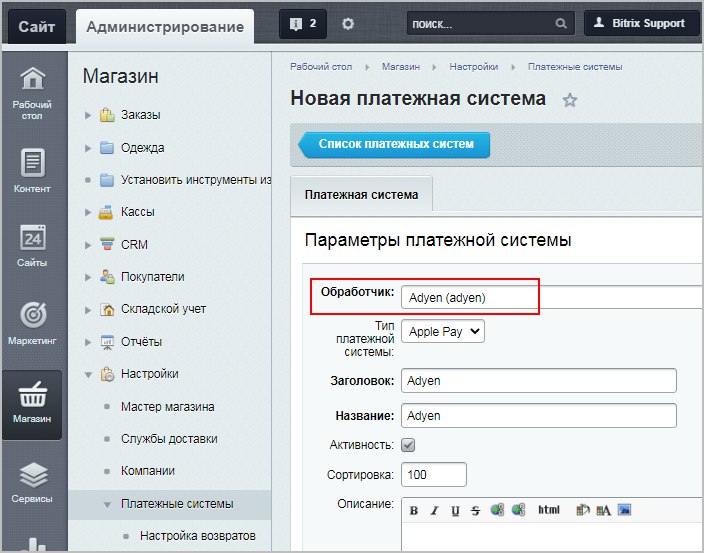Open the Маркетинг sidebar section
The height and width of the screenshot is (553, 704).
click(32, 323)
